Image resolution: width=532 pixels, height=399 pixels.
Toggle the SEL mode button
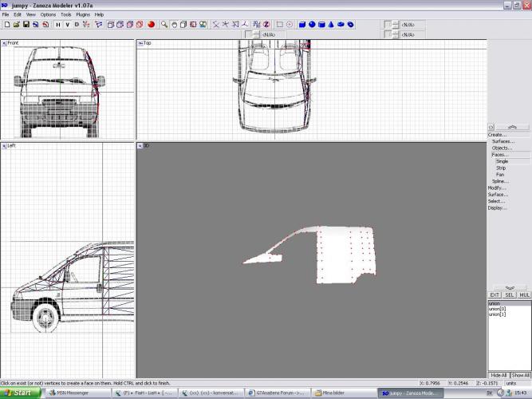click(x=509, y=295)
